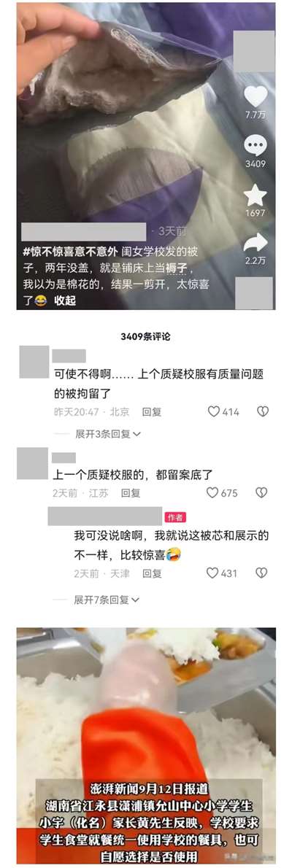Image resolution: width=292 pixels, height=868 pixels.
Task: Open the first commenter's avatar
Action: click(x=34, y=362)
